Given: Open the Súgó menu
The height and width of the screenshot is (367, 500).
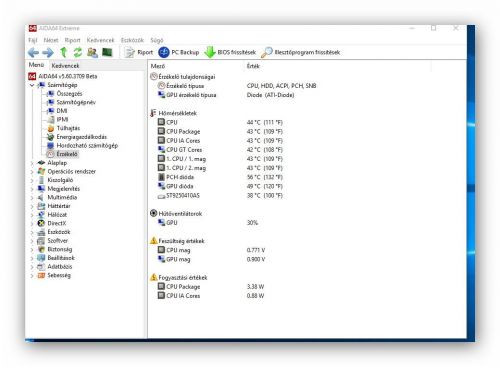Looking at the screenshot, I should click(x=157, y=40).
